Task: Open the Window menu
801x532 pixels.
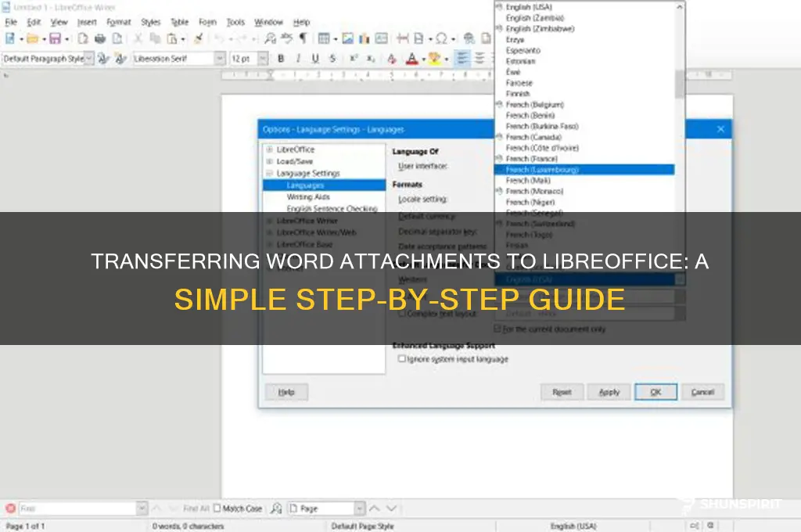Action: click(x=268, y=22)
